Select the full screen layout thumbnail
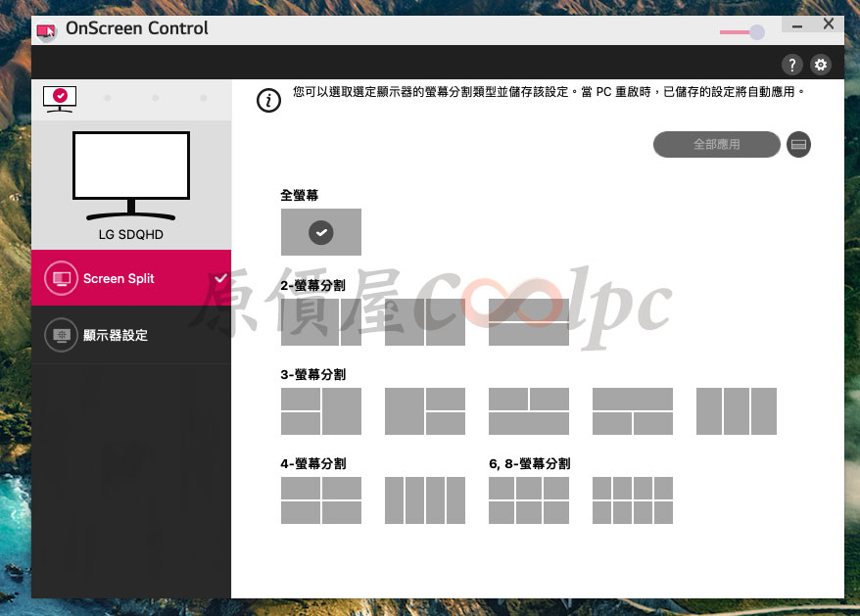The image size is (860, 616). [320, 232]
